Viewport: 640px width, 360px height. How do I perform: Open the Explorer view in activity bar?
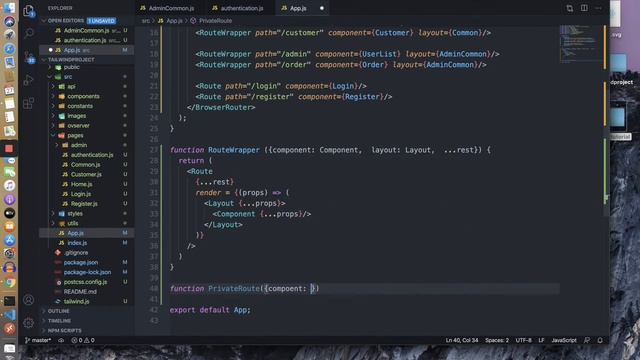[29, 10]
